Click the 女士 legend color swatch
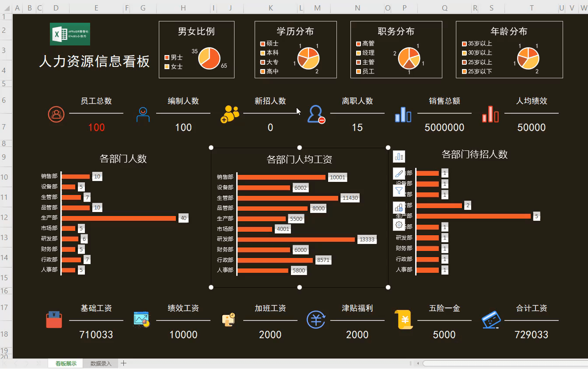The image size is (588, 369). click(167, 67)
